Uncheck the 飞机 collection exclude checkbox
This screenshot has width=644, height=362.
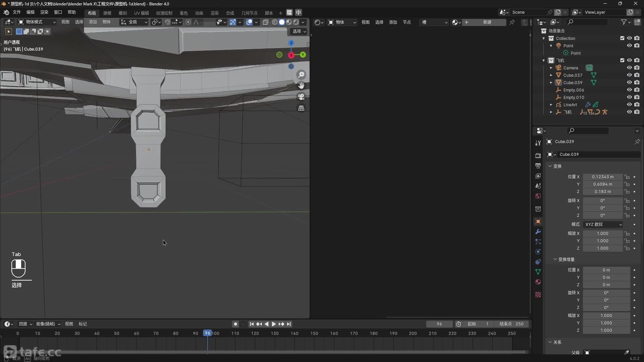coord(622,60)
